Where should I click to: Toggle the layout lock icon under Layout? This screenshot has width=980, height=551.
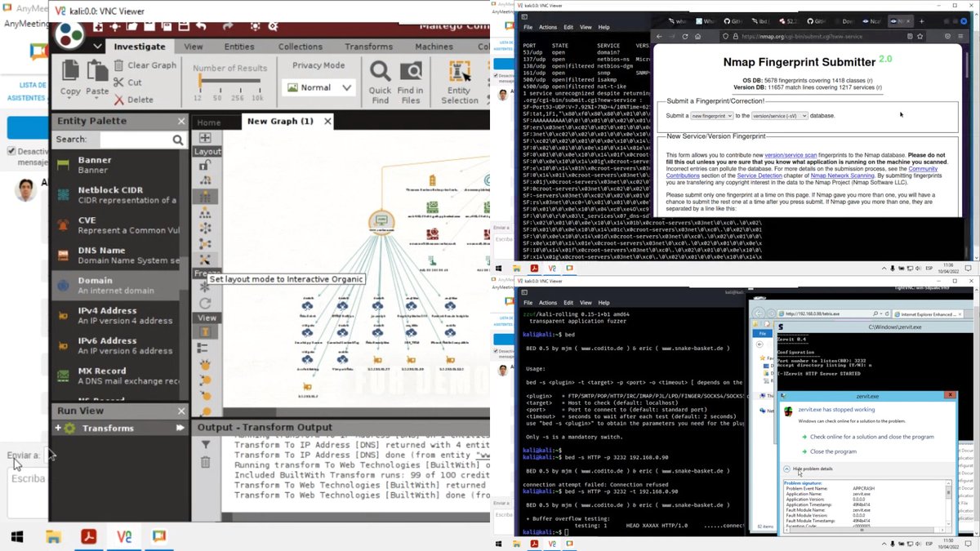click(x=205, y=165)
